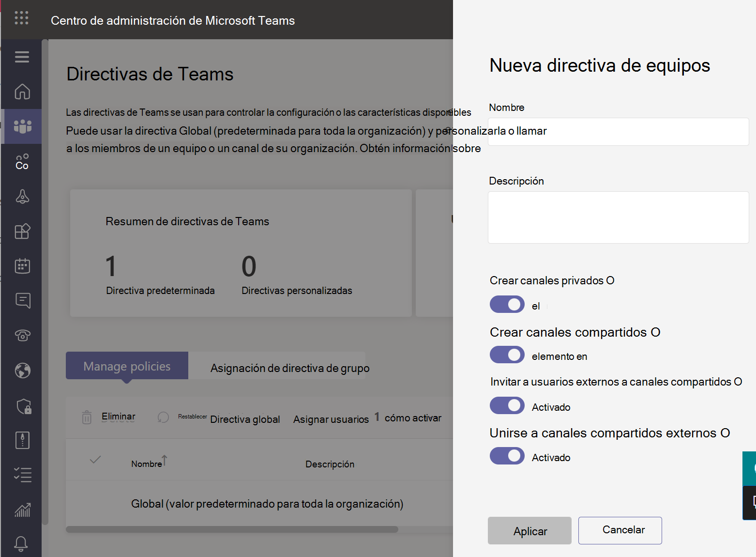Click the Directiva predeterminada count
756x557 pixels.
[x=111, y=266]
